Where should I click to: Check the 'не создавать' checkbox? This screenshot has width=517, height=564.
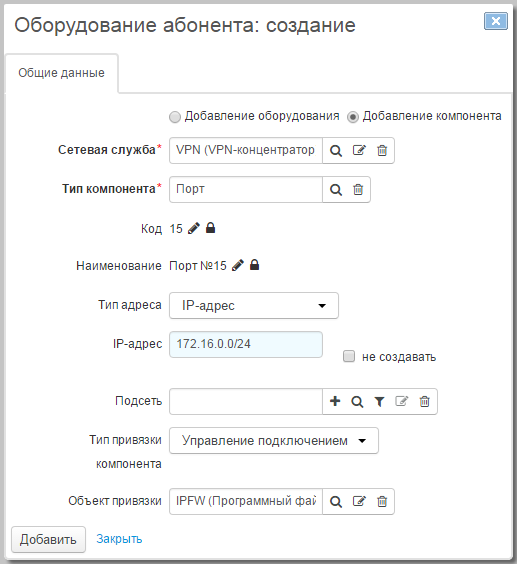pyautogui.click(x=349, y=356)
